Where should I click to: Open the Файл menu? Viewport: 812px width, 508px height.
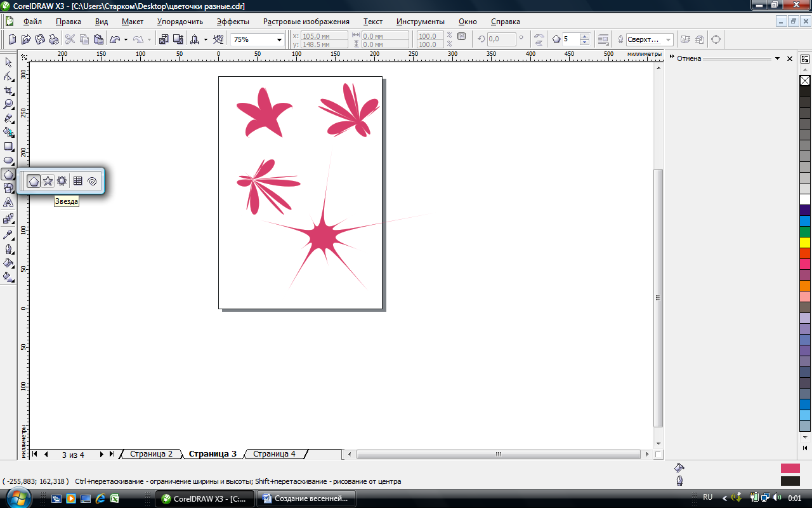coord(32,22)
